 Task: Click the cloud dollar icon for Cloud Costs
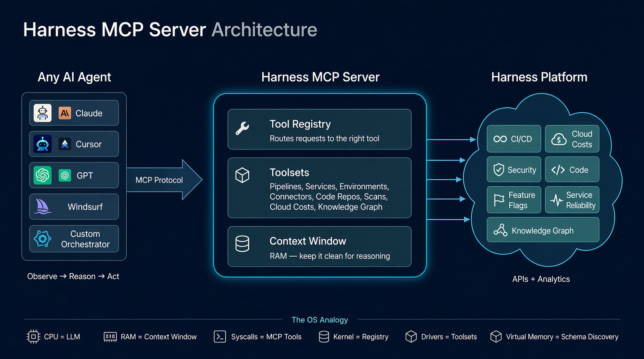click(558, 139)
